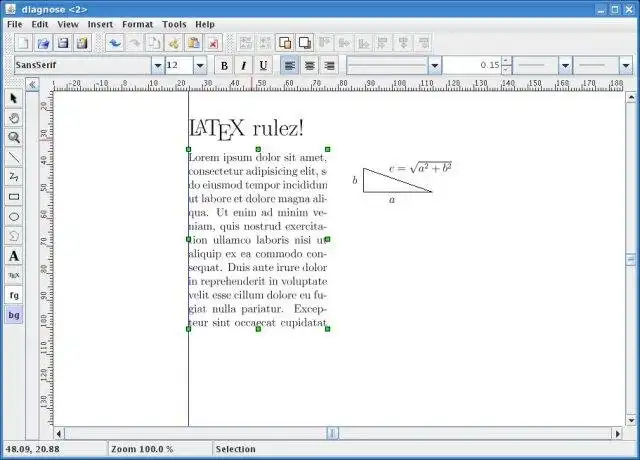The height and width of the screenshot is (460, 640).
Task: Enable left text alignment
Action: 289,65
